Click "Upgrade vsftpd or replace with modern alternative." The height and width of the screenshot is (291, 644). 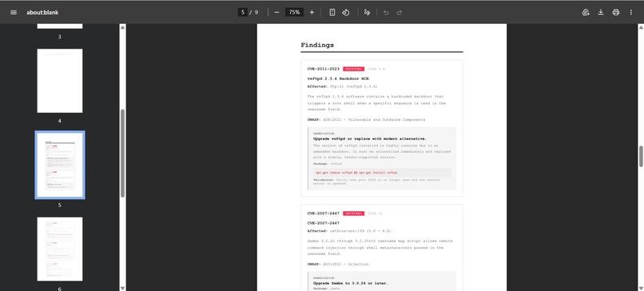point(370,138)
